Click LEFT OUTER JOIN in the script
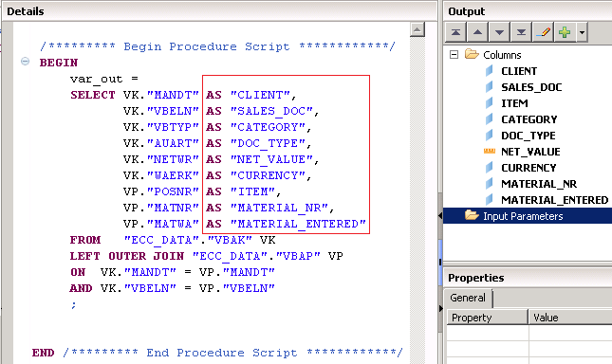Viewport: 612px width, 364px height. point(127,256)
